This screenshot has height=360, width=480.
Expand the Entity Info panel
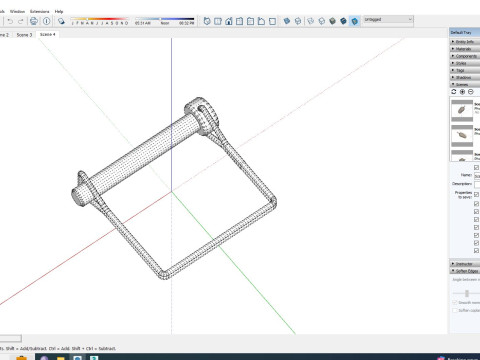click(465, 42)
